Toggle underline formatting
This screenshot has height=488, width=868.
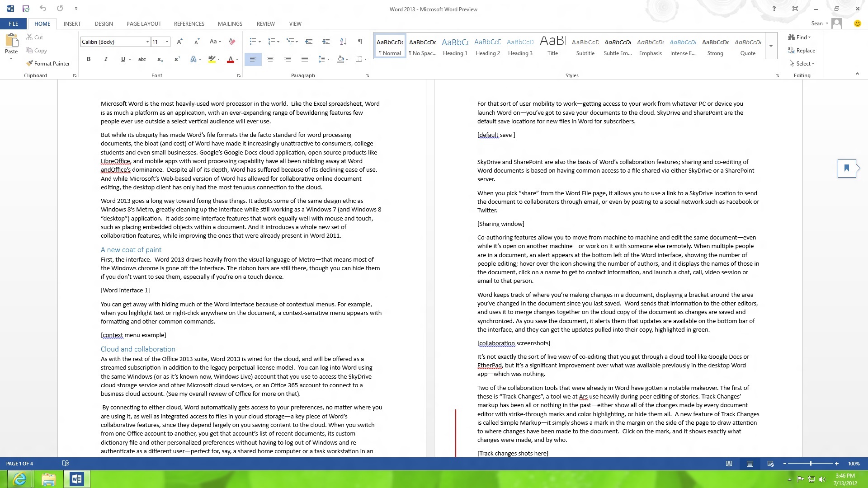click(x=123, y=59)
